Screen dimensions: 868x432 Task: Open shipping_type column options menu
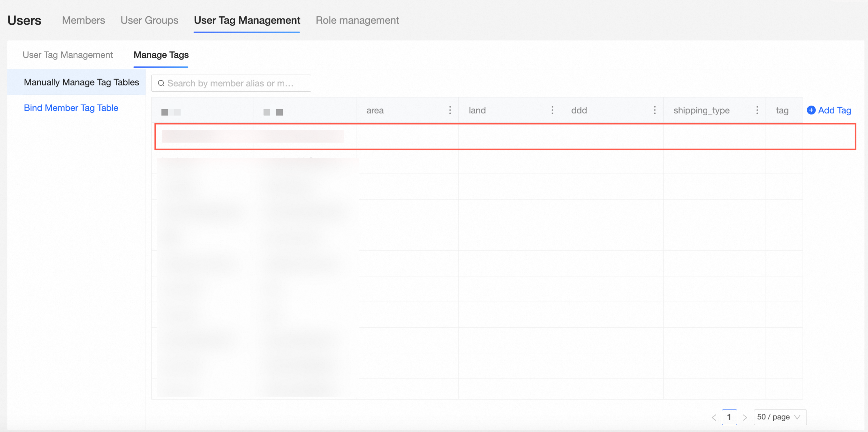pos(757,110)
